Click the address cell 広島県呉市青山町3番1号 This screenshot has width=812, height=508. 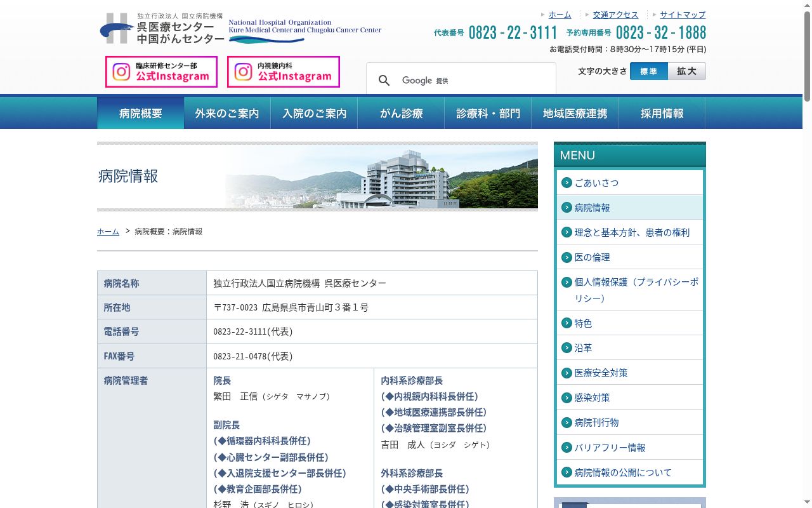372,307
